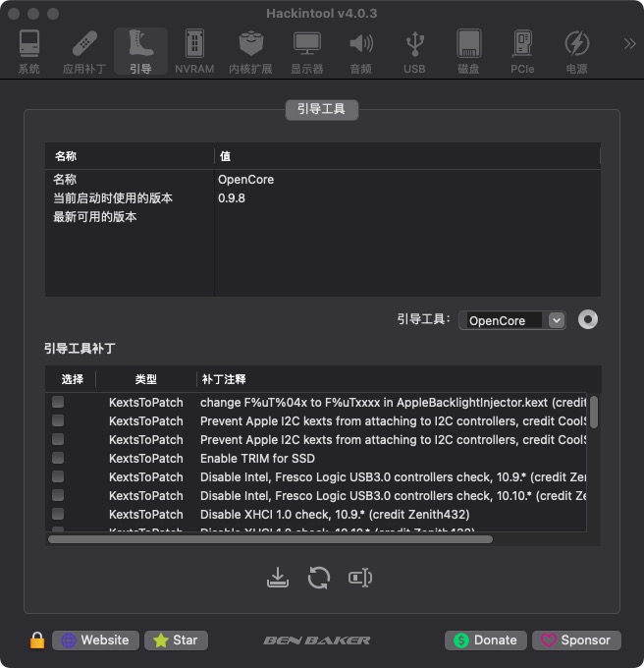644x668 pixels.
Task: Open the 磁盘 disk toolbar section
Action: coord(468,51)
